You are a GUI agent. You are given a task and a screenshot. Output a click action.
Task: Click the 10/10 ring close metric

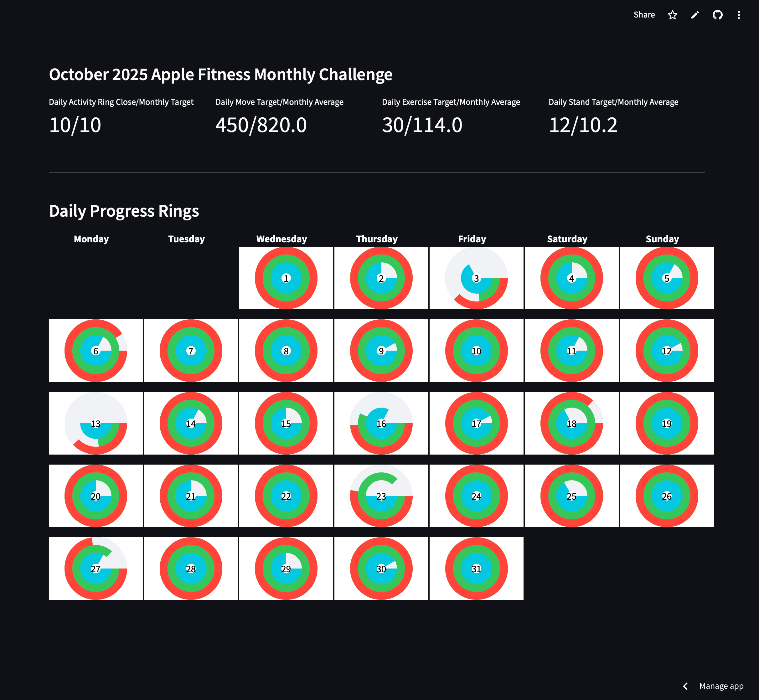click(x=75, y=125)
